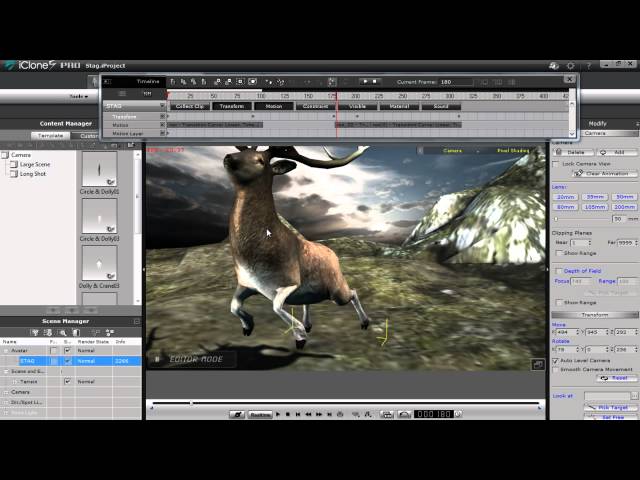
Task: Click the pause icon beside EDITOR MODE
Action: click(157, 359)
